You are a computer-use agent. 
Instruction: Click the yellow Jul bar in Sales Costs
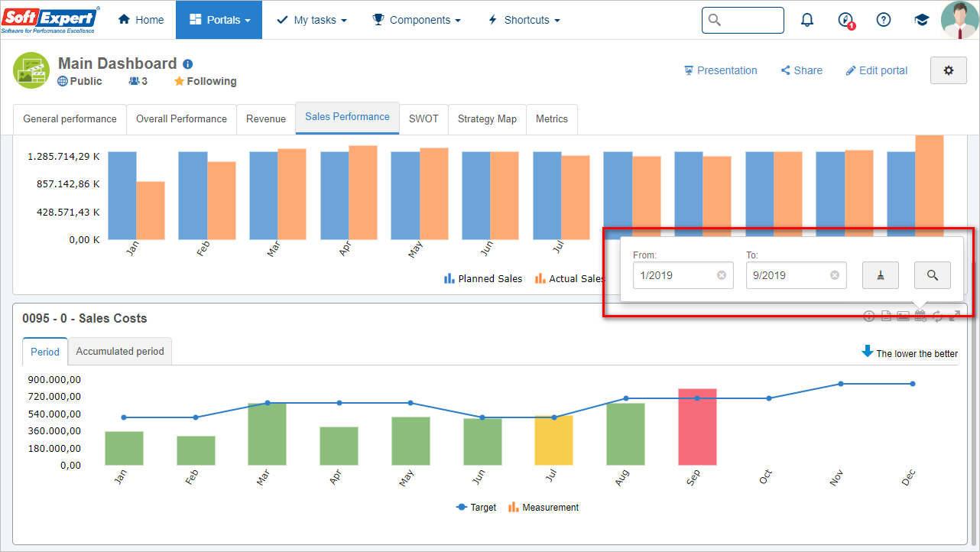(x=553, y=440)
